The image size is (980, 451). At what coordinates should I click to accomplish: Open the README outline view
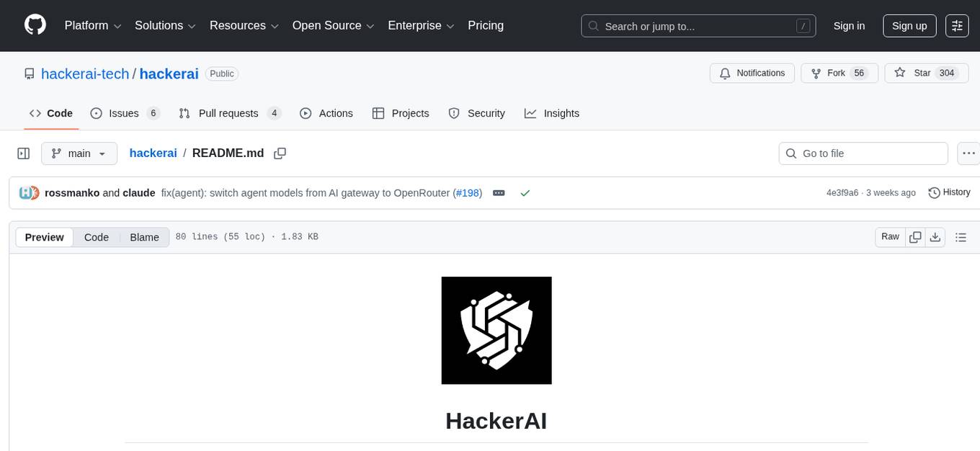(961, 236)
